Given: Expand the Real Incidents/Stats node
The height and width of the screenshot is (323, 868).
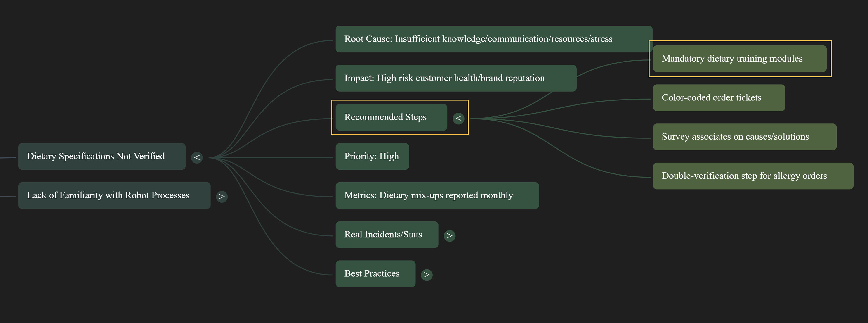Looking at the screenshot, I should click(x=450, y=236).
